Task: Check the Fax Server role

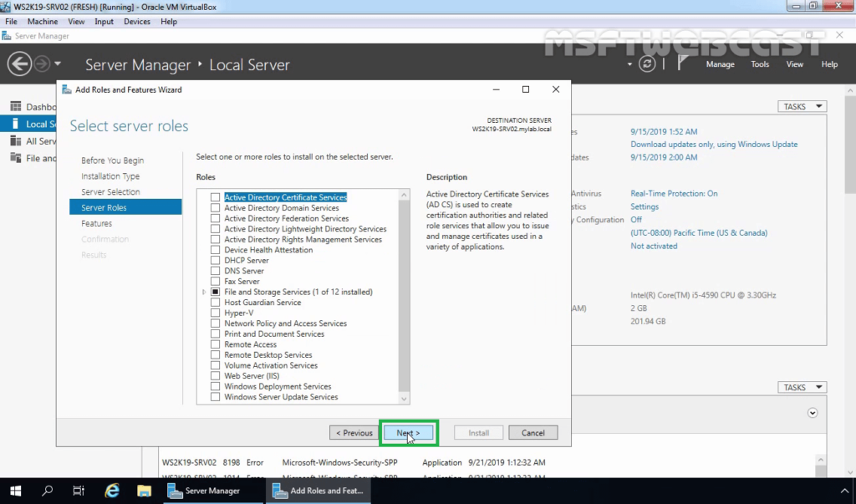Action: point(215,281)
